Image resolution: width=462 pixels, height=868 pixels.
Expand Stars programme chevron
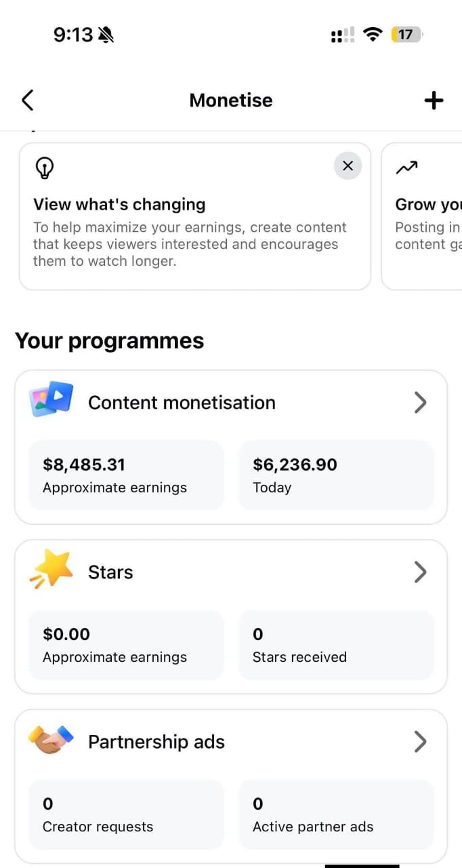[x=420, y=572]
